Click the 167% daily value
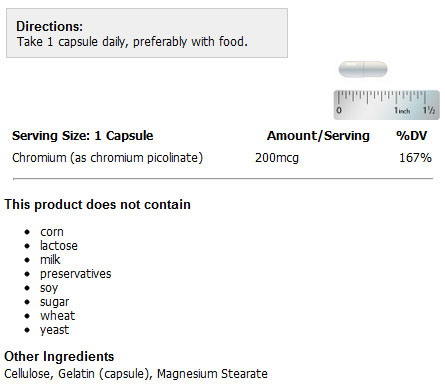The height and width of the screenshot is (387, 445). coord(415,158)
